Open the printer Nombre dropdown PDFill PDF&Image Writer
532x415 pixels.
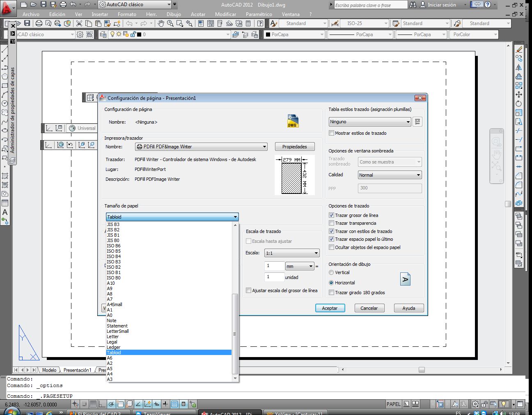tap(201, 147)
